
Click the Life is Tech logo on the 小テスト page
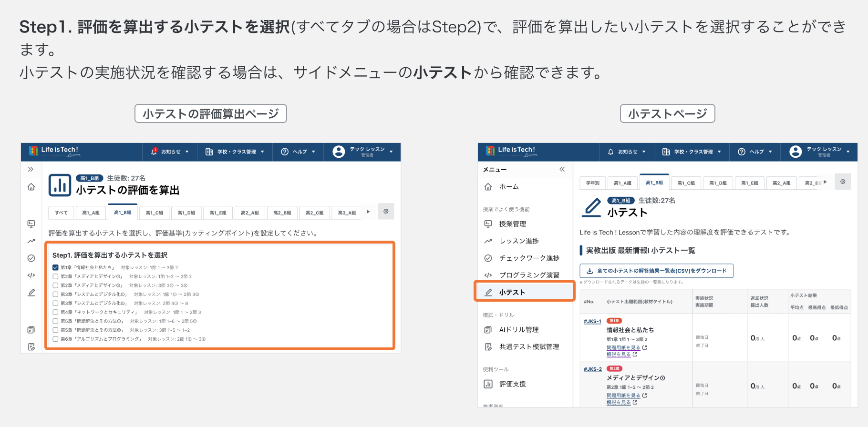pos(511,151)
